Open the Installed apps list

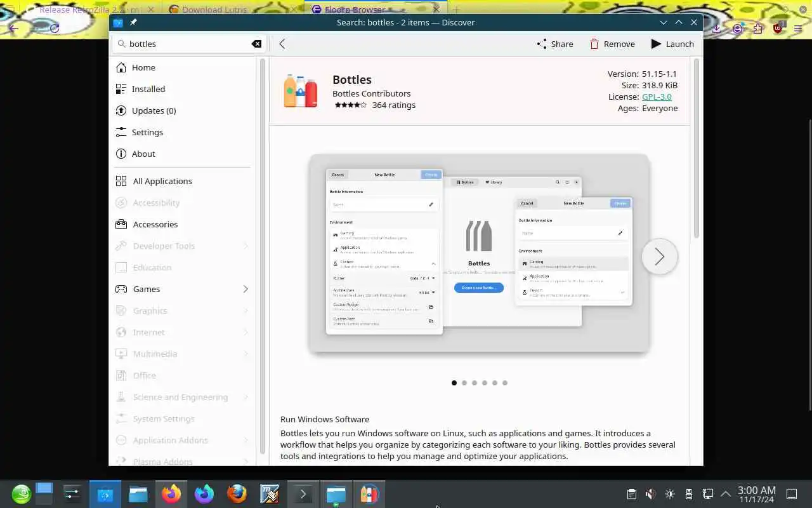pos(183,89)
